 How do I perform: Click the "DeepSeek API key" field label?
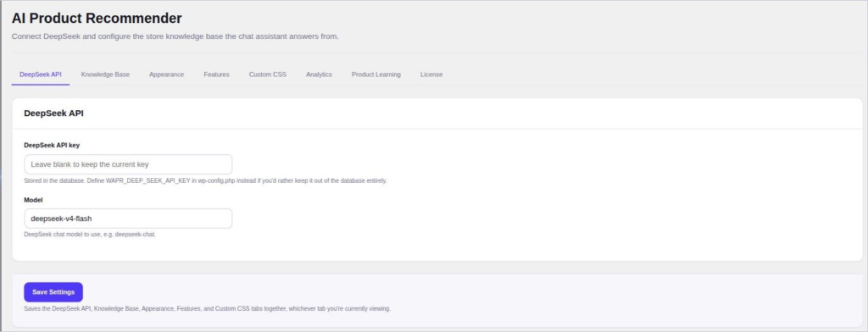click(x=52, y=145)
